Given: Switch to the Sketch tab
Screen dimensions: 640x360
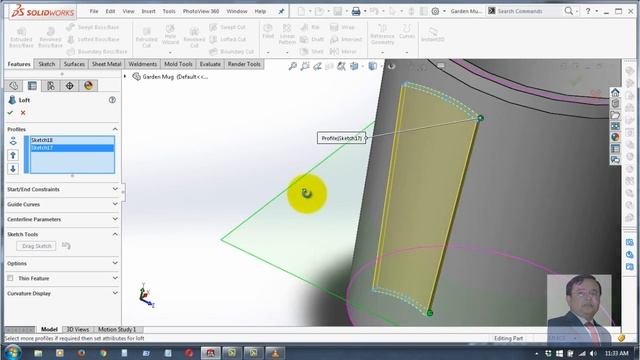Looking at the screenshot, I should point(47,64).
